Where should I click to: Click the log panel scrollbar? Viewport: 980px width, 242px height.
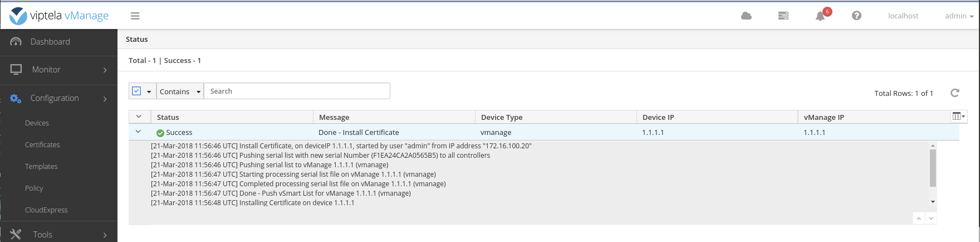(933, 168)
